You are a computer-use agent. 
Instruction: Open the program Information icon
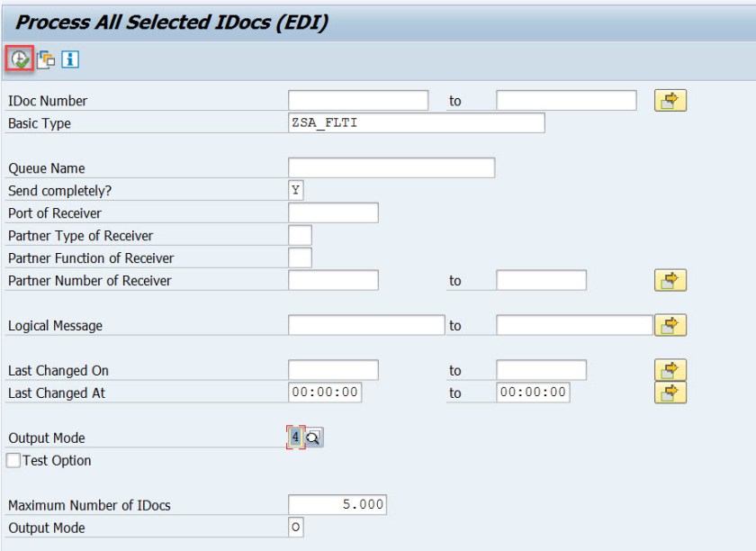[x=70, y=59]
